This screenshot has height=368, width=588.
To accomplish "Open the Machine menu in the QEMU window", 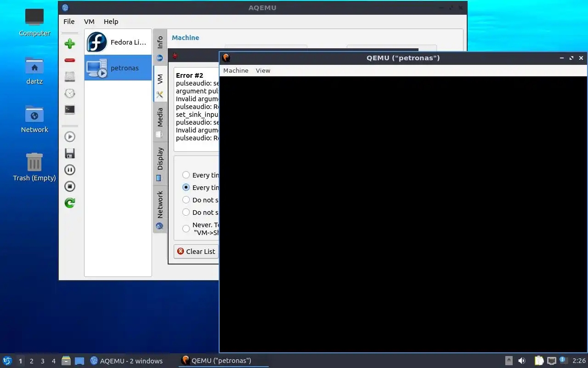I will [x=236, y=70].
